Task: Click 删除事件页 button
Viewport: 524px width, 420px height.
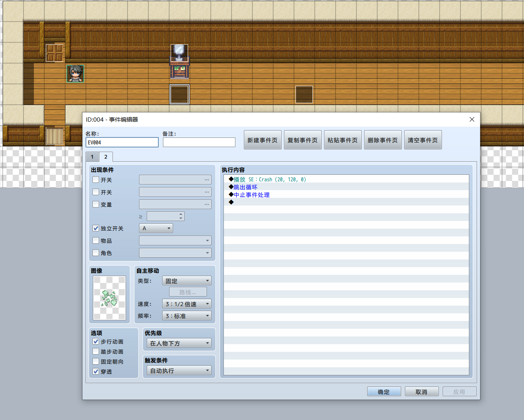Action: tap(383, 140)
